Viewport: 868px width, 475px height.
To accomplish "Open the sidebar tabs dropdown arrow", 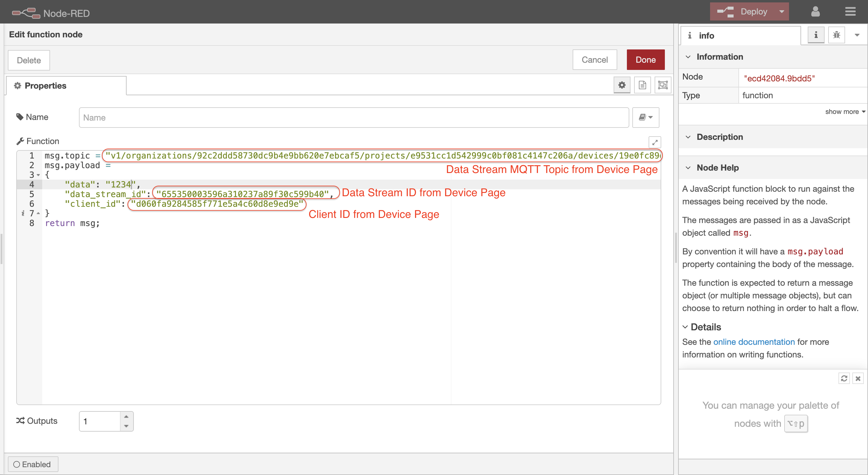I will coord(857,35).
